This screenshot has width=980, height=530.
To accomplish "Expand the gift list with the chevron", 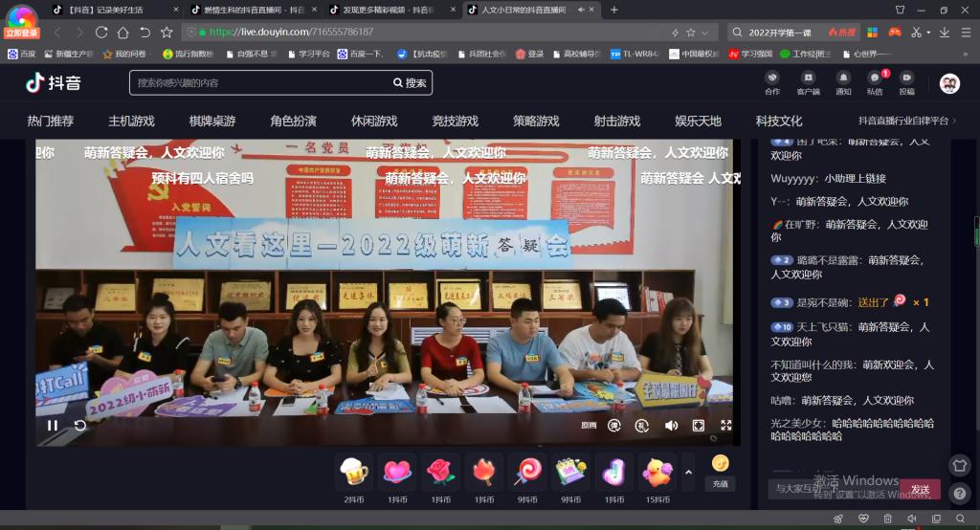I will pyautogui.click(x=687, y=473).
